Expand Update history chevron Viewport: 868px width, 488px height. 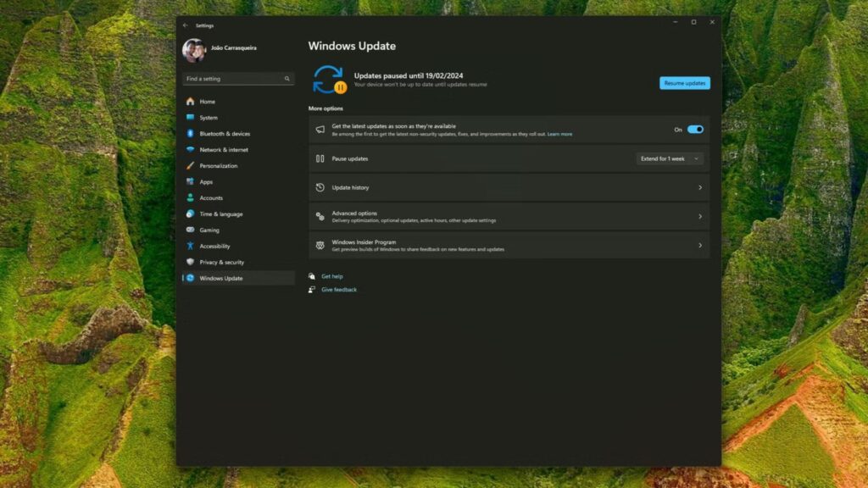pyautogui.click(x=699, y=187)
